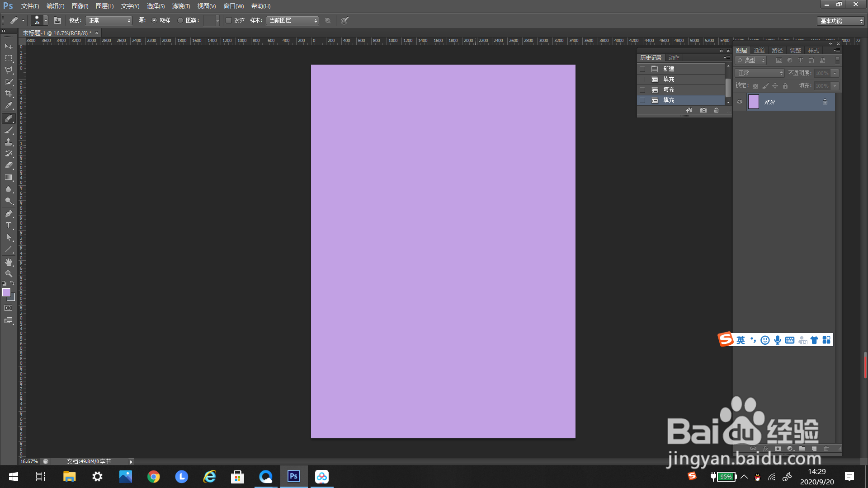
Task: Click the foreground purple color swatch
Action: 6,293
